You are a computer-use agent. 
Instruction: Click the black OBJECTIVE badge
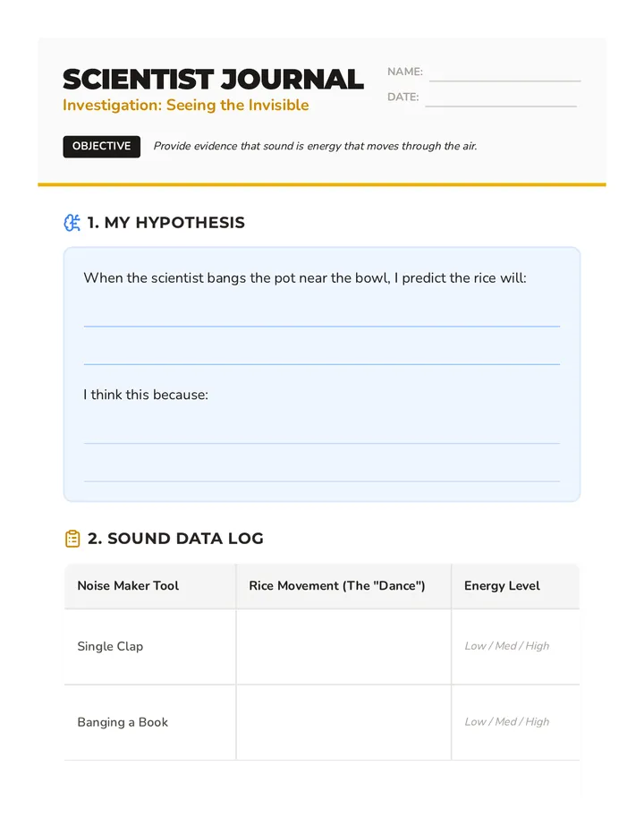(102, 146)
